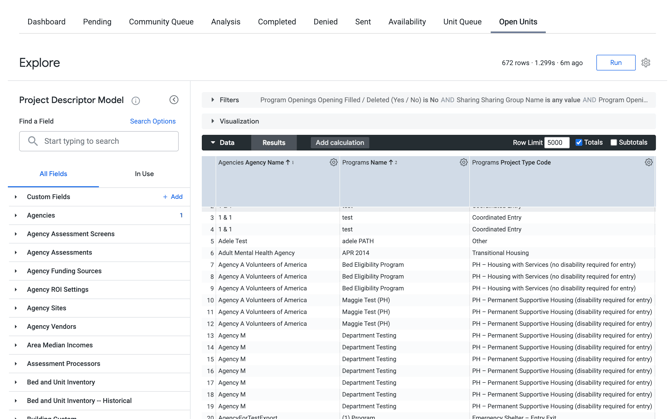Open the Unit Queue tab

pyautogui.click(x=462, y=22)
